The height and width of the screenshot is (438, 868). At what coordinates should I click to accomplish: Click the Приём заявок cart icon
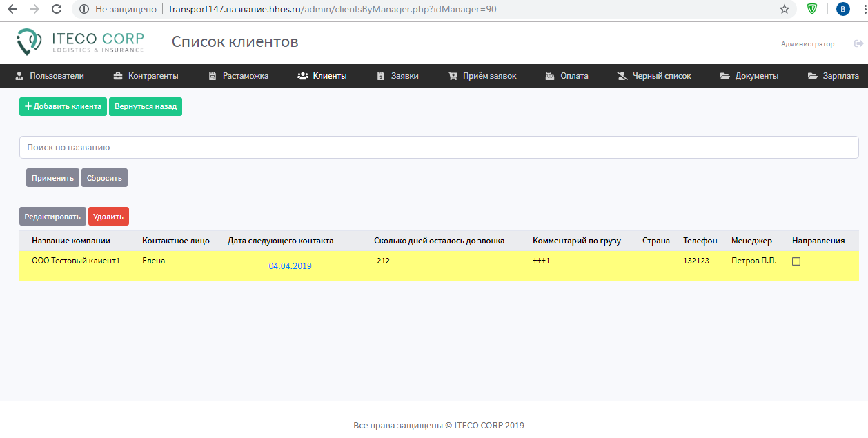453,76
